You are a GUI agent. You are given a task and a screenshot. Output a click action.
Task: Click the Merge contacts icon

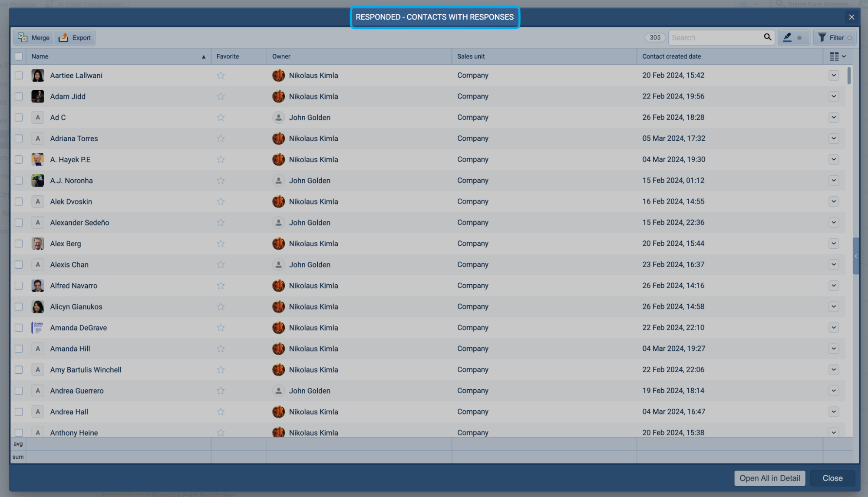[23, 38]
